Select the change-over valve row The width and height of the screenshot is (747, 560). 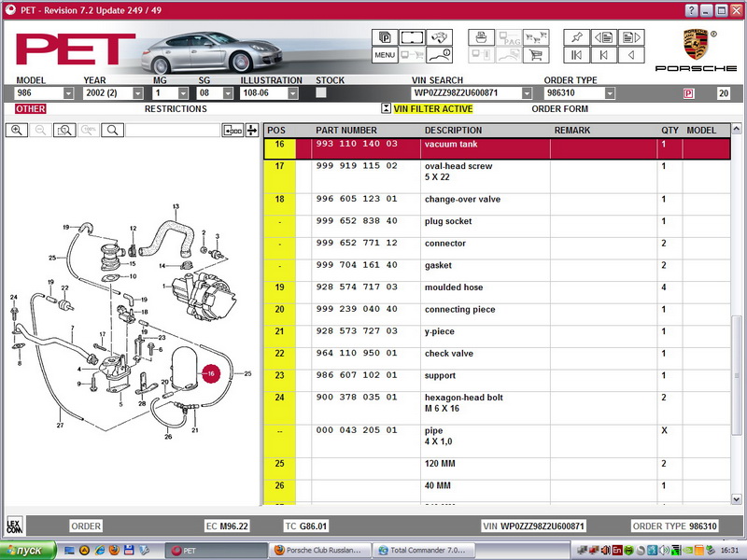[497, 204]
